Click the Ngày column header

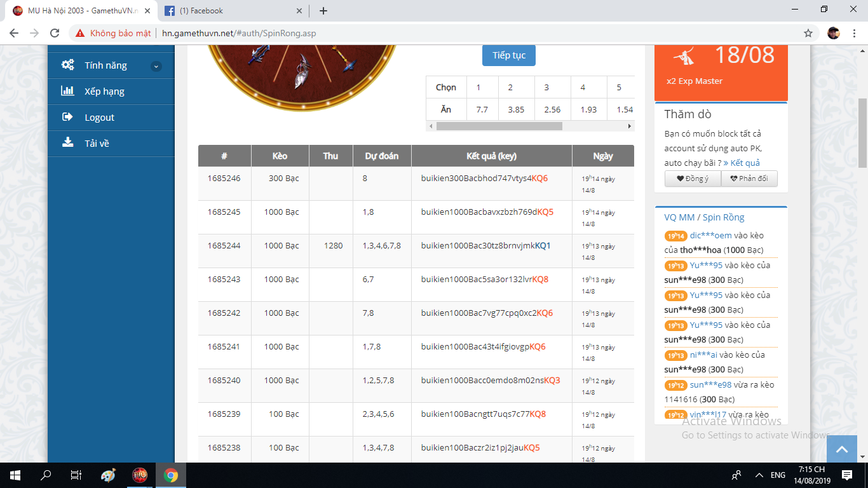coord(603,156)
